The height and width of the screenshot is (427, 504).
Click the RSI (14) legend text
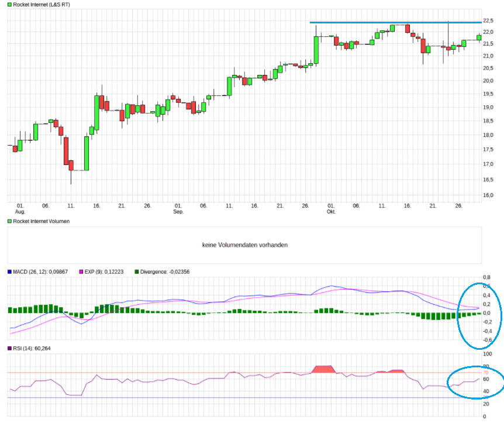point(32,348)
